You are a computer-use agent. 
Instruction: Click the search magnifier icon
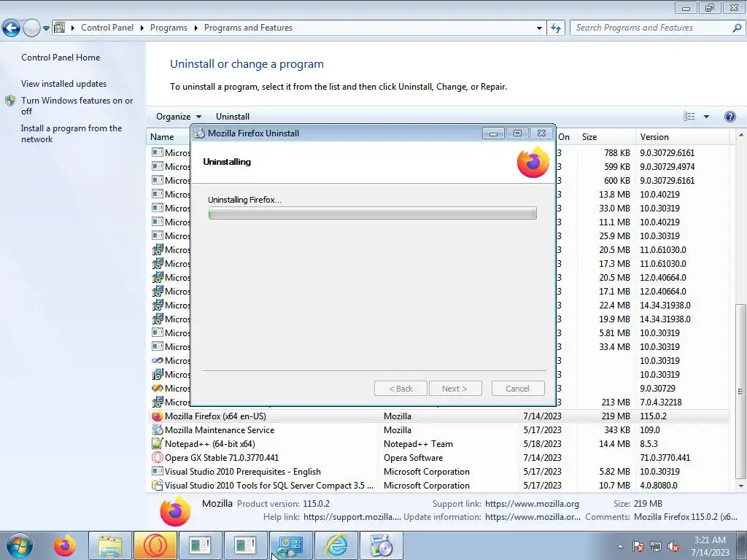tap(737, 28)
